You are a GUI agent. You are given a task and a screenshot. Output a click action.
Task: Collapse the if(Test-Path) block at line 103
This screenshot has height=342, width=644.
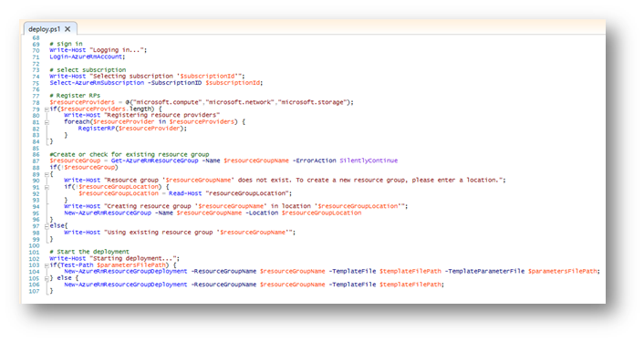[x=47, y=265]
